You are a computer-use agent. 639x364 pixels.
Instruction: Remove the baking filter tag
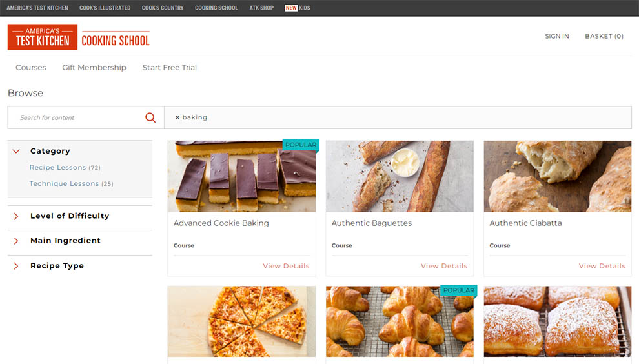click(x=177, y=117)
